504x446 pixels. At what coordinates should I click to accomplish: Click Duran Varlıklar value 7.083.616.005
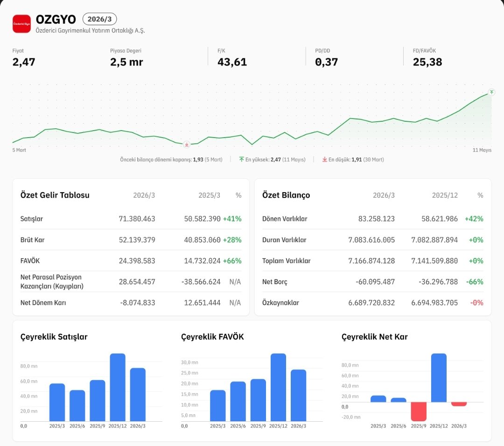[371, 240]
